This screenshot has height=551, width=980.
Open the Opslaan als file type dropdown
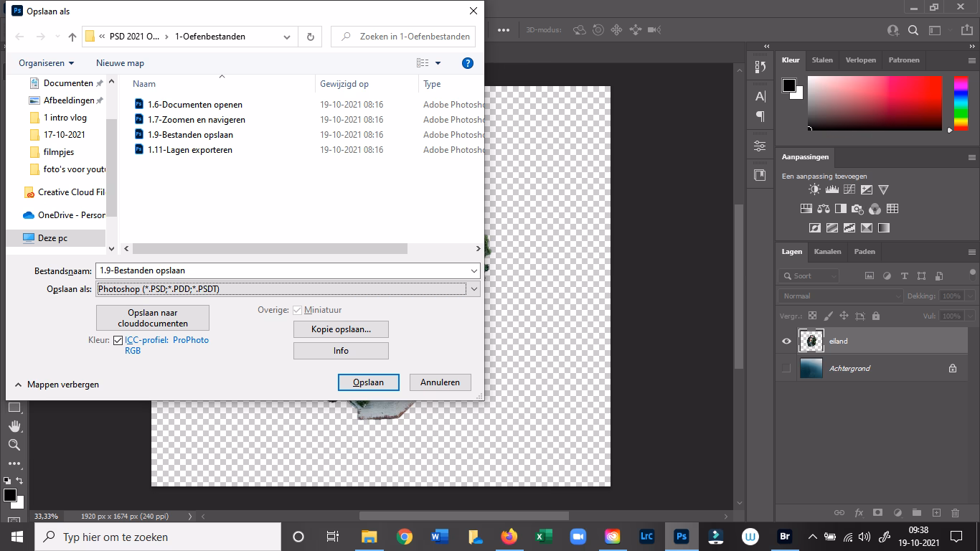474,288
